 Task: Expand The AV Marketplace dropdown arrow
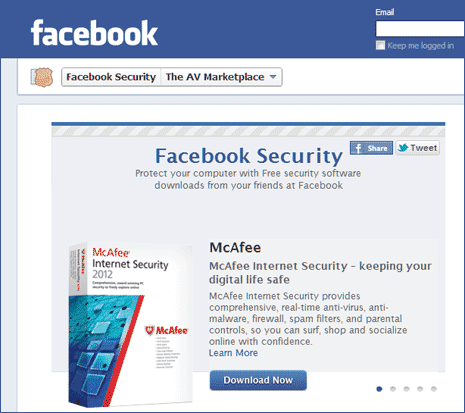point(273,77)
